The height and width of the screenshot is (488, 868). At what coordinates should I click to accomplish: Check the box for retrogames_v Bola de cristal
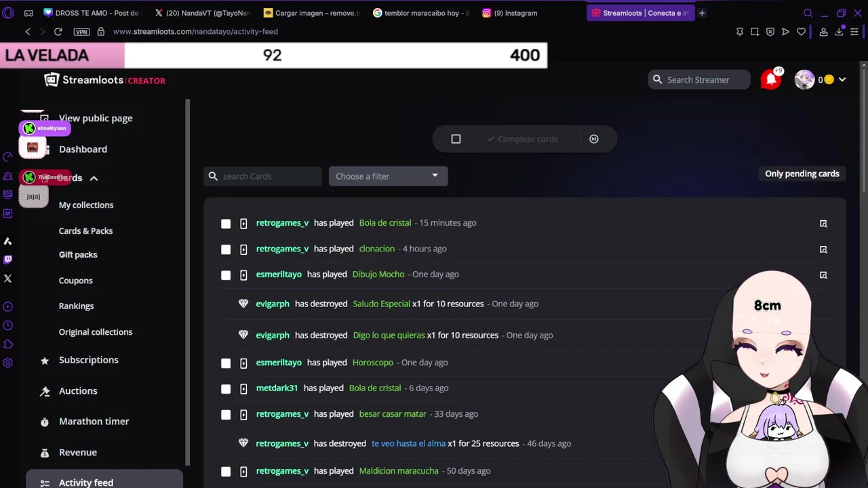tap(226, 224)
